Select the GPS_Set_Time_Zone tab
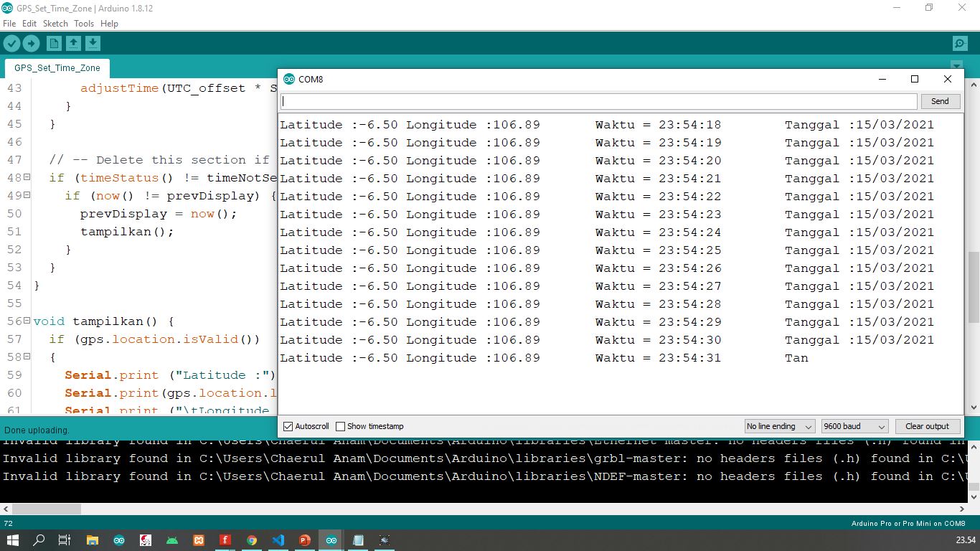The height and width of the screenshot is (551, 980). coord(57,68)
